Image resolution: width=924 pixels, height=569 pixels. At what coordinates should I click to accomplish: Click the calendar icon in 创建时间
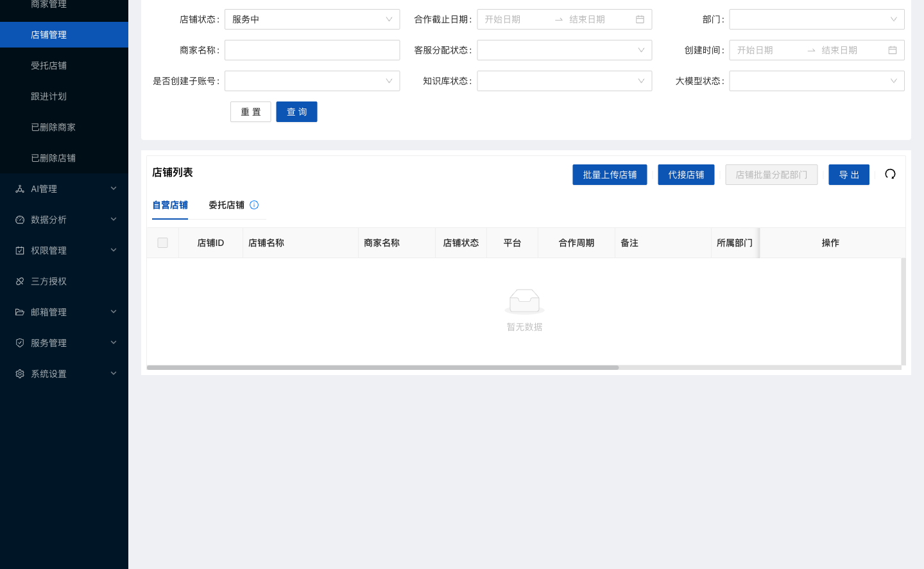(893, 50)
